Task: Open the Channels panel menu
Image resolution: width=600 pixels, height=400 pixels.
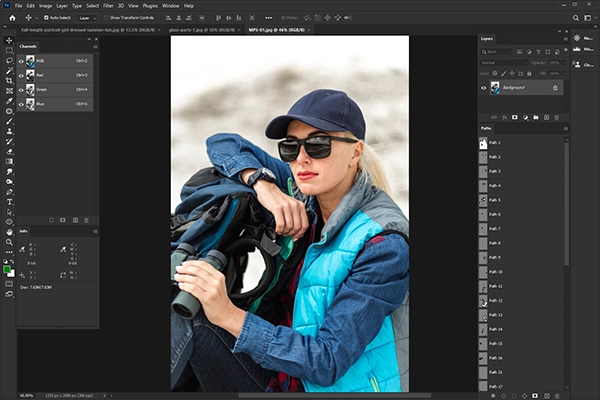Action: [95, 47]
